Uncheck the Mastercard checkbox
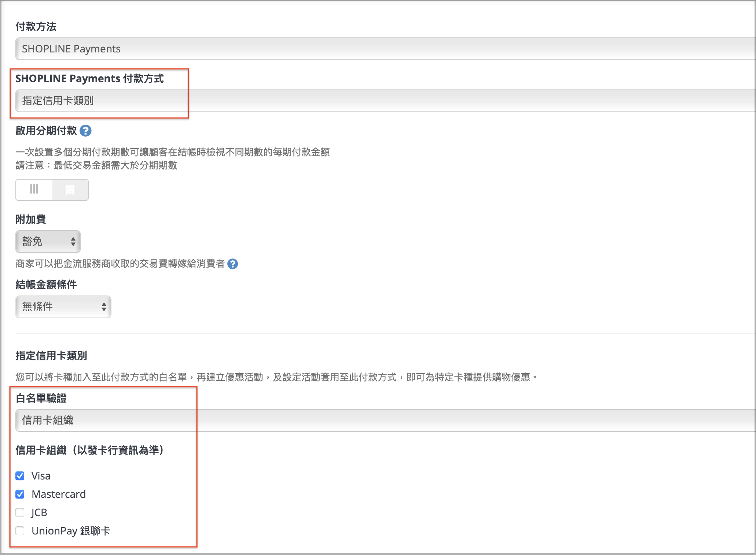This screenshot has width=756, height=555. [20, 494]
